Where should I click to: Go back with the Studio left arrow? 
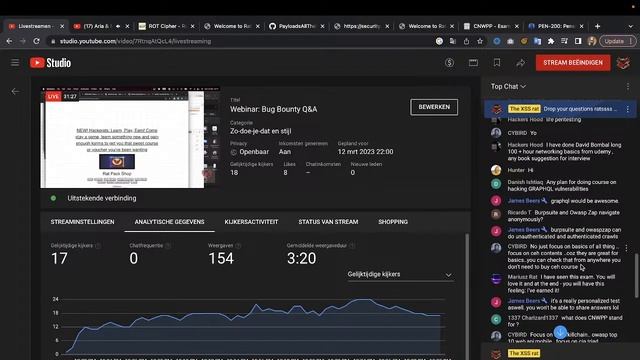pyautogui.click(x=15, y=91)
